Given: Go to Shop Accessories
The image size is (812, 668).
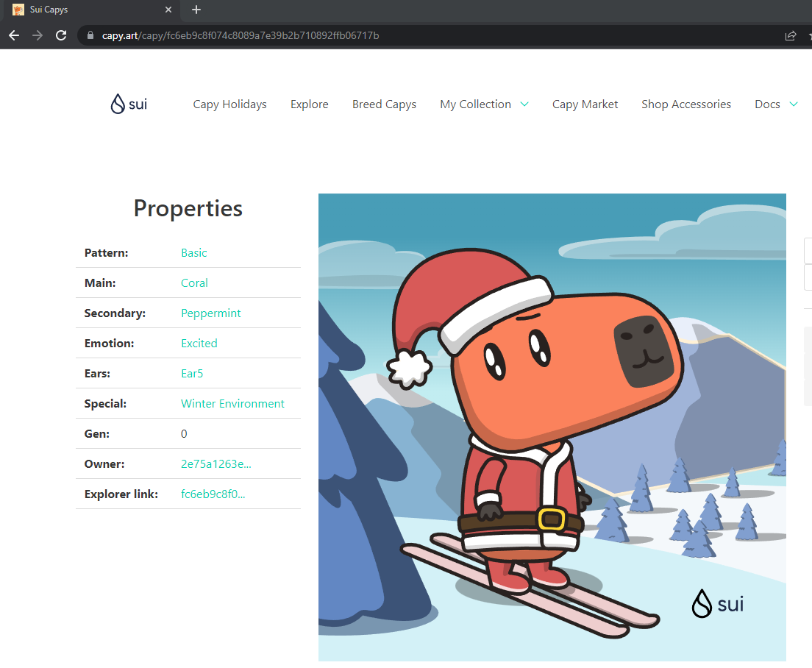Looking at the screenshot, I should click(686, 104).
